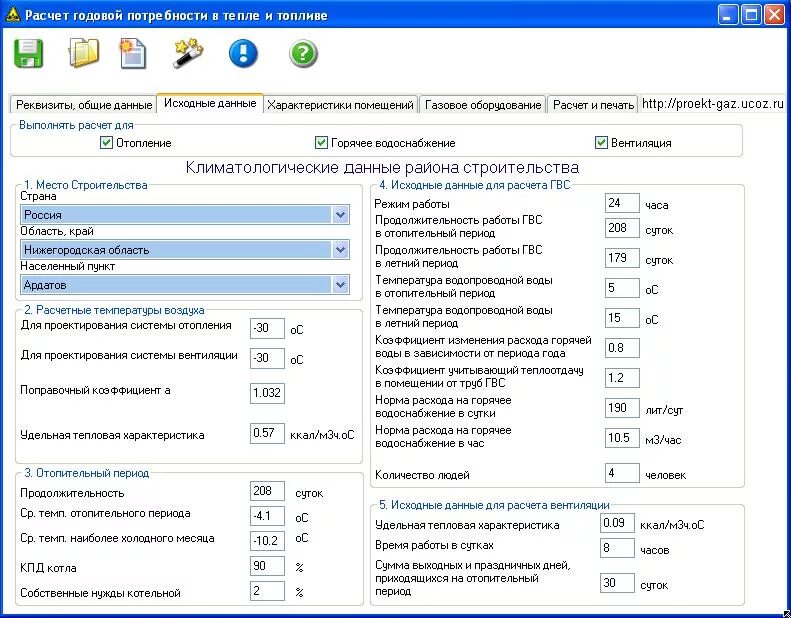Click the window title Расчет годовой потребности
The width and height of the screenshot is (791, 618).
point(176,16)
